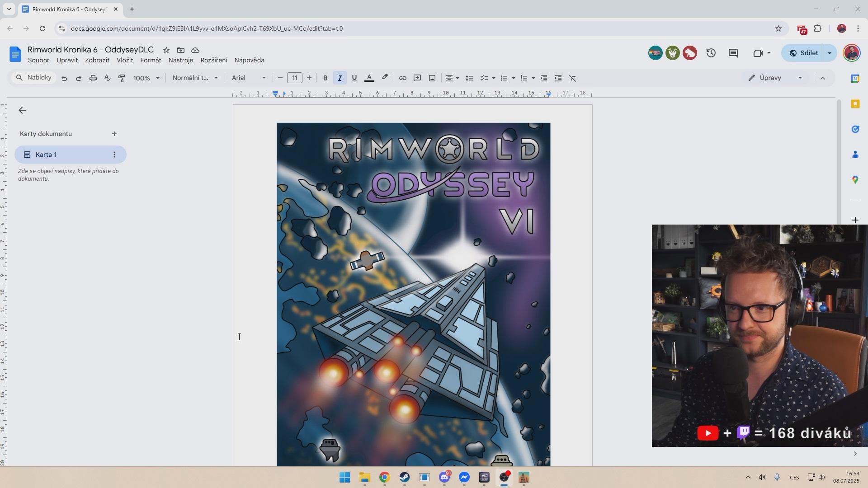Toggle italic formatting
The image size is (868, 488).
340,78
